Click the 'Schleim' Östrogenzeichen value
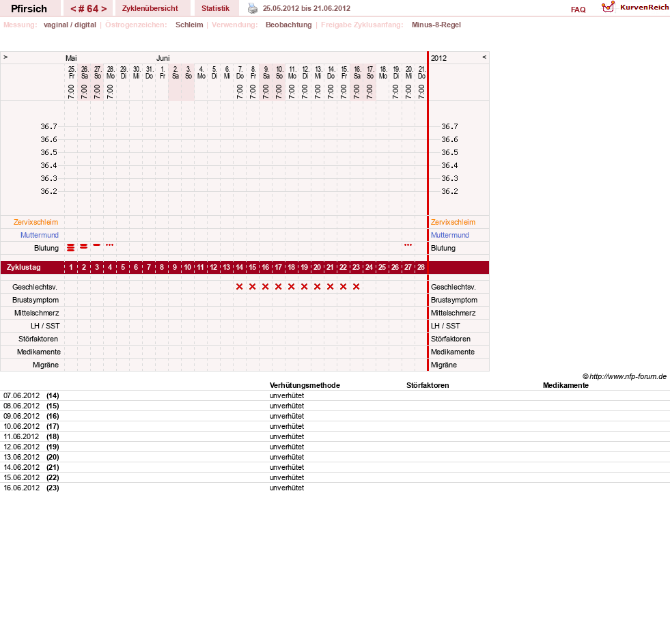 [x=189, y=25]
